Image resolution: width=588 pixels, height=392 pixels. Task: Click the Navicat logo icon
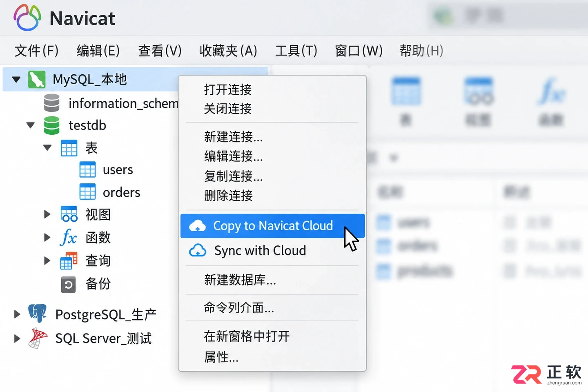coord(27,18)
